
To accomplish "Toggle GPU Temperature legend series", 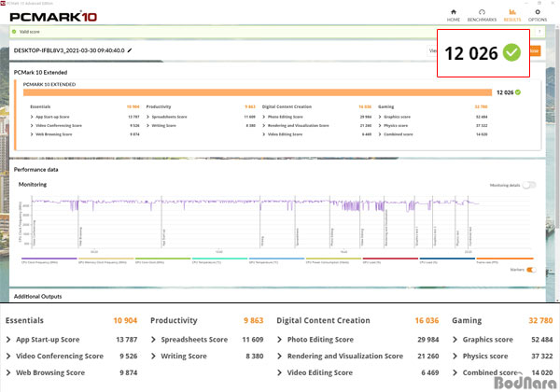I will (276, 260).
